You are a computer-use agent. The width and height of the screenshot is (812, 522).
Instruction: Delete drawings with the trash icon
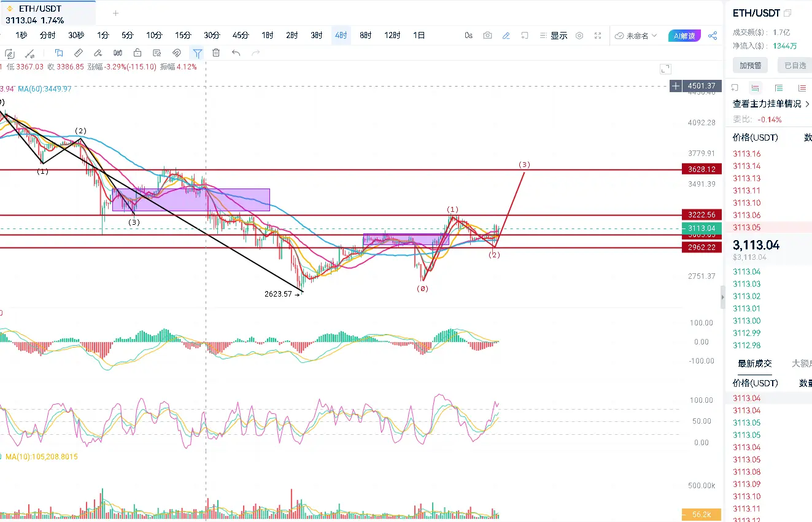pyautogui.click(x=216, y=53)
